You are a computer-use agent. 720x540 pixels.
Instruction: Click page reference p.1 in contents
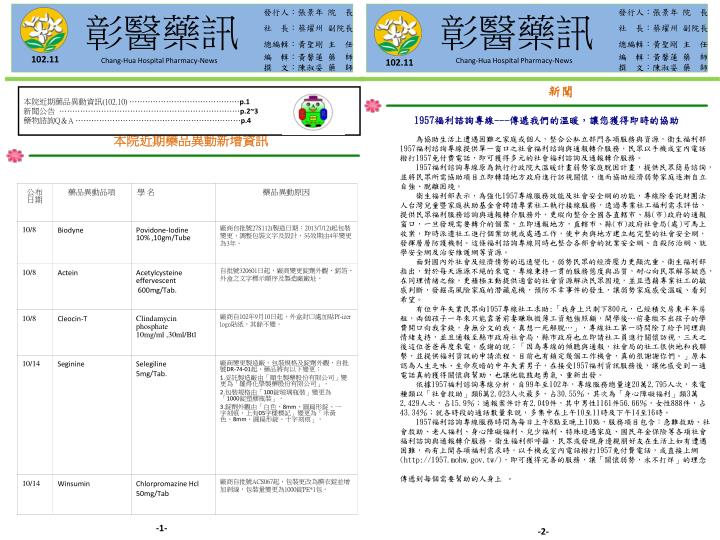(245, 102)
